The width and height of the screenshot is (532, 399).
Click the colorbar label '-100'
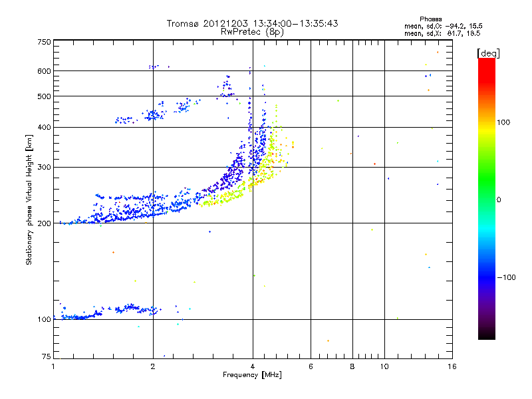pyautogui.click(x=506, y=277)
